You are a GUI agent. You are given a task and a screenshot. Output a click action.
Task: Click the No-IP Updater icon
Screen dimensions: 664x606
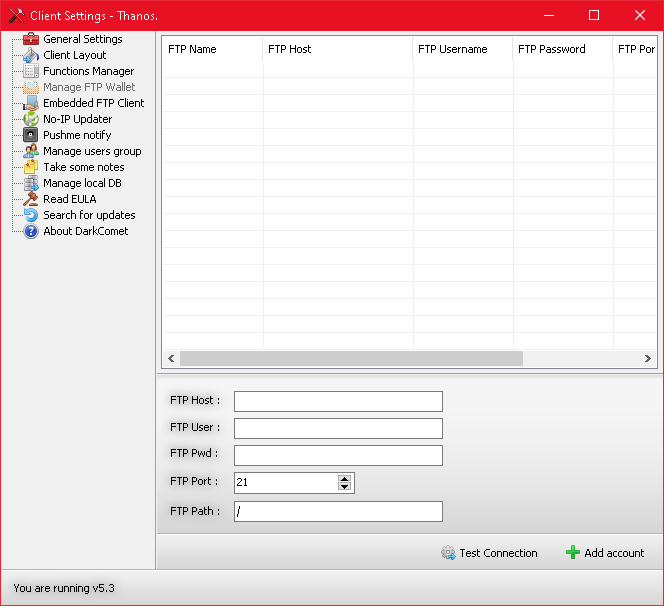click(x=31, y=119)
